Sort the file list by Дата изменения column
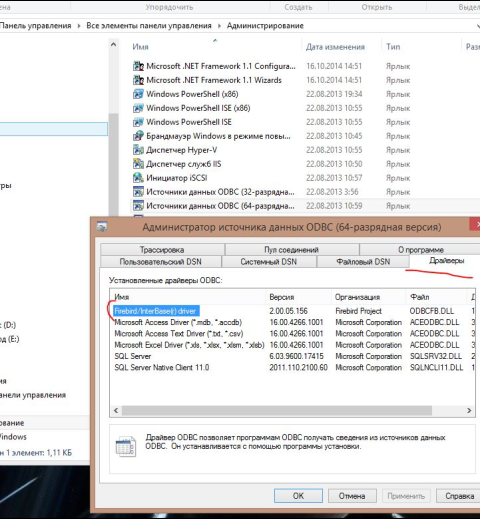Screen dimensions: 480x519 coord(335,47)
